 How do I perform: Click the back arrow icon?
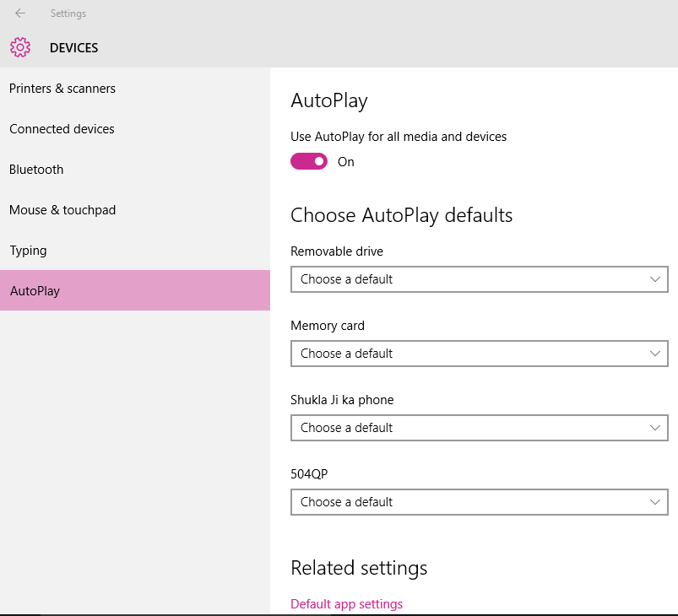(20, 14)
